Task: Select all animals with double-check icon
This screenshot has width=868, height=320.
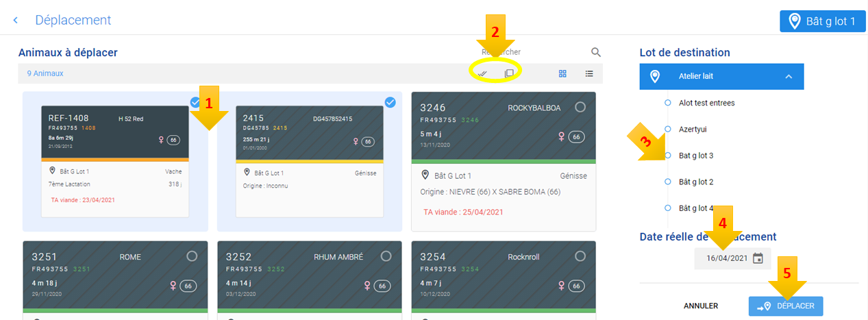Action: pyautogui.click(x=482, y=73)
